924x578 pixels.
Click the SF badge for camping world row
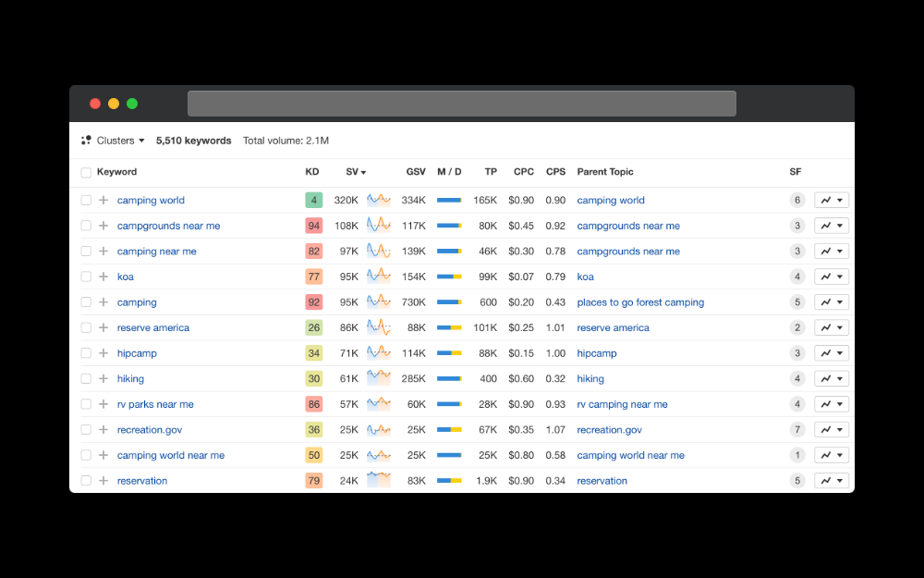797,200
